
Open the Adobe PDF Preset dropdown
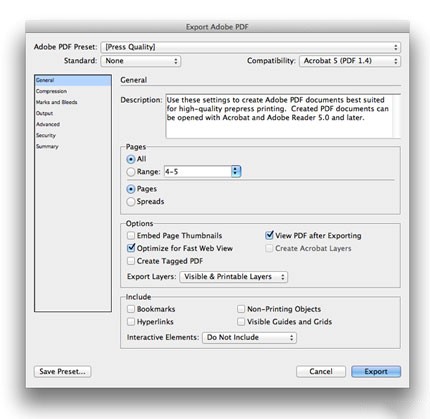tap(250, 47)
